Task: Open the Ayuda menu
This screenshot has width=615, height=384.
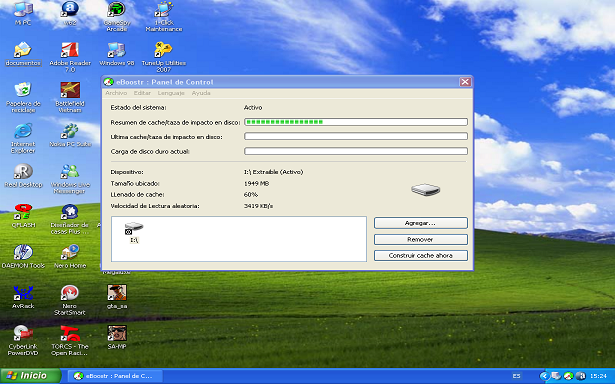Action: coord(201,93)
